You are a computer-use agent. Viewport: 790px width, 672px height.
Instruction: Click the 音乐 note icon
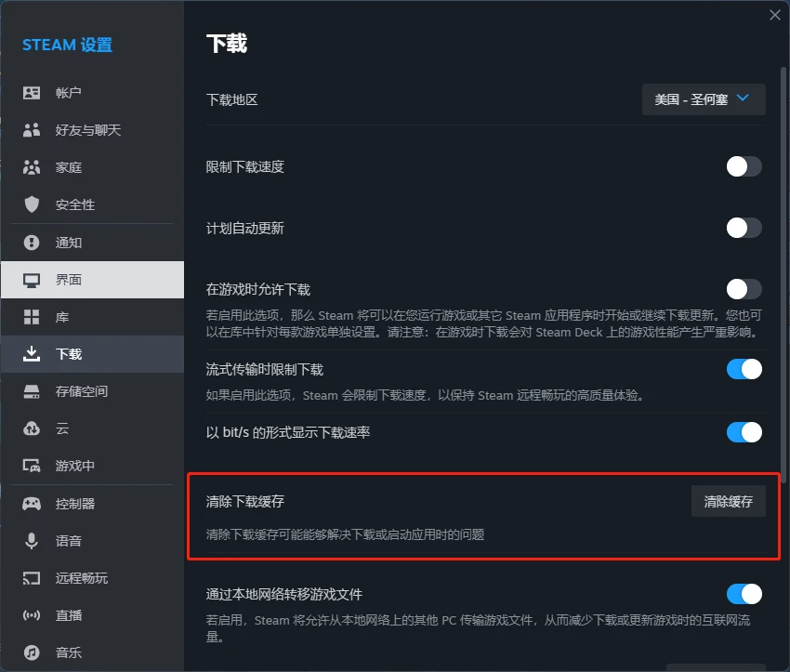(x=32, y=652)
